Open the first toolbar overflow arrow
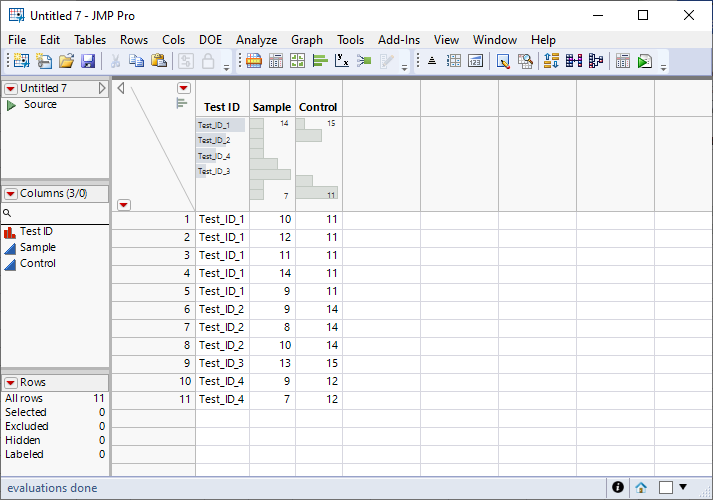 pyautogui.click(x=226, y=68)
